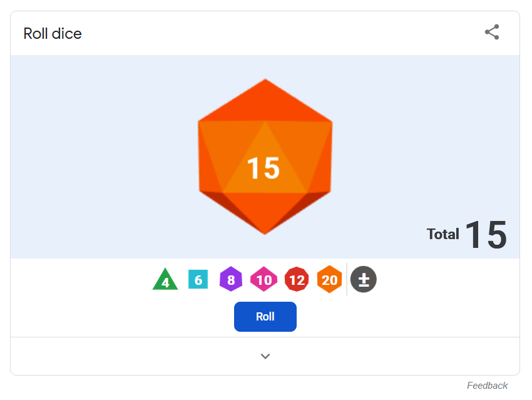Pick the pink 10-sided die

coord(263,279)
